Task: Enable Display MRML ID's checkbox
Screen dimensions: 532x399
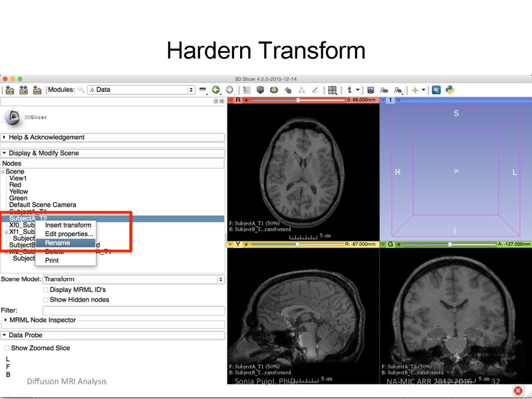Action: click(46, 290)
